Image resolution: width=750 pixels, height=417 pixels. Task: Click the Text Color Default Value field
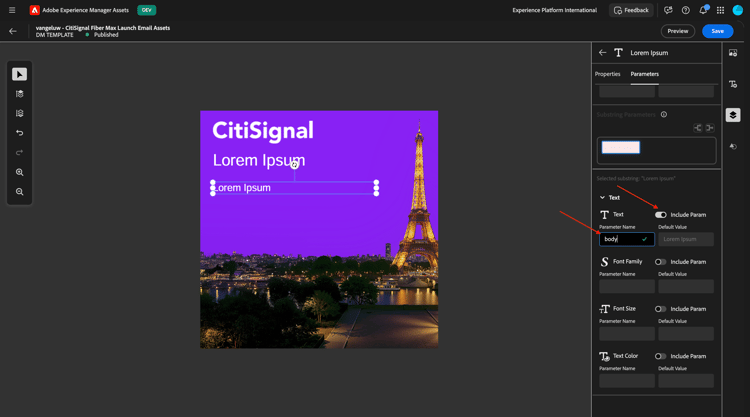[x=686, y=381]
